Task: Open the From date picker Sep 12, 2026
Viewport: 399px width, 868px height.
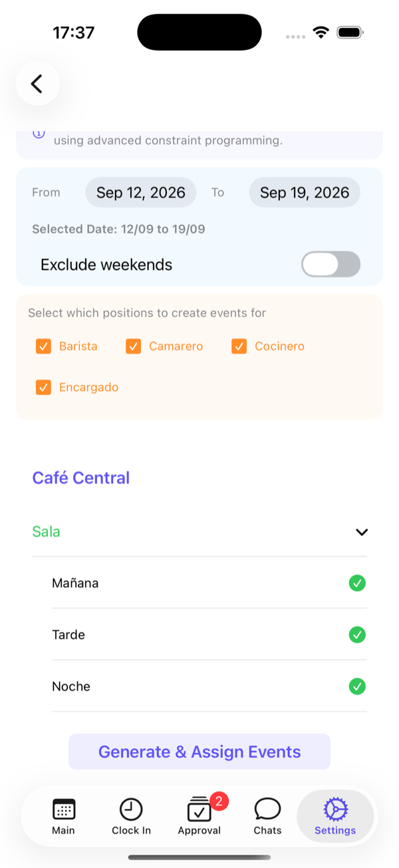Action: [141, 192]
